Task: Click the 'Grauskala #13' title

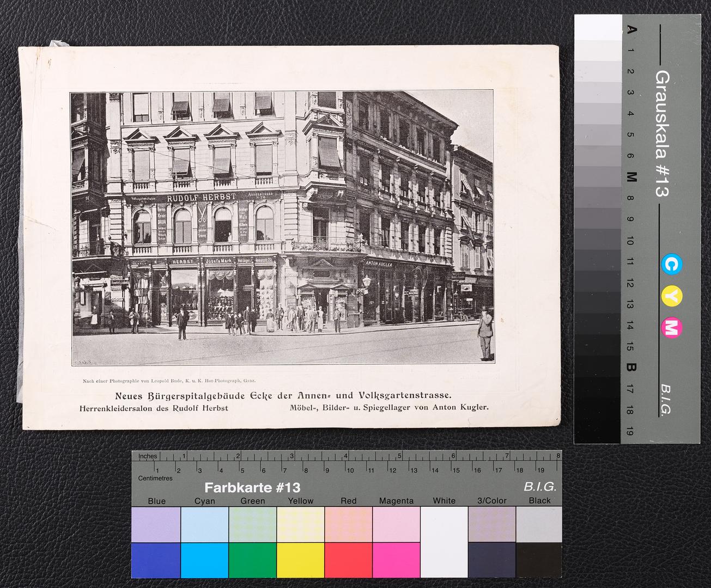Action: [x=661, y=133]
